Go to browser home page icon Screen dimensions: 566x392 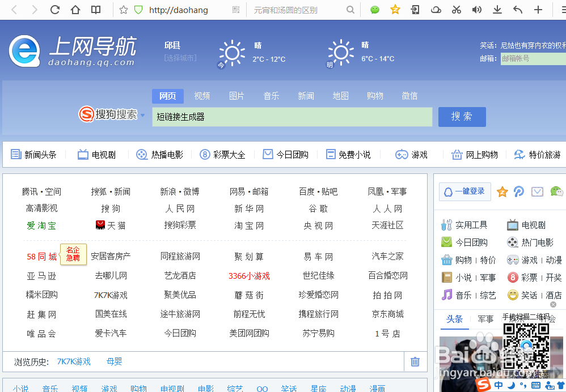(x=75, y=10)
